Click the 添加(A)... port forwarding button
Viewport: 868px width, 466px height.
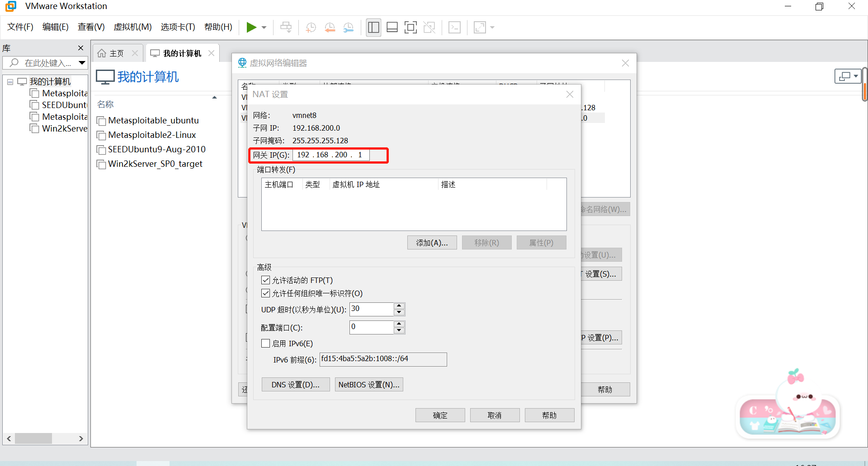click(432, 243)
